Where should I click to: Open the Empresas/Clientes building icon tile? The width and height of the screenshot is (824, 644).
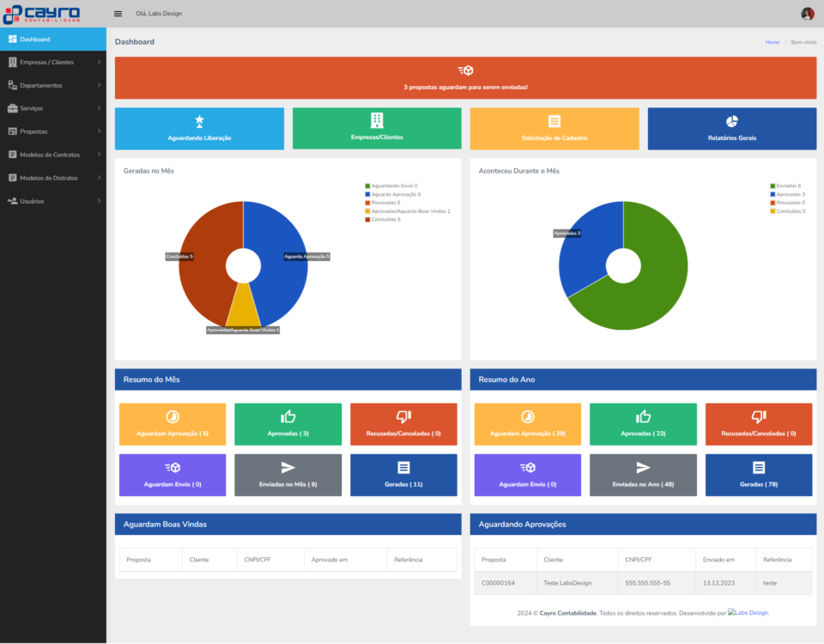(x=377, y=128)
